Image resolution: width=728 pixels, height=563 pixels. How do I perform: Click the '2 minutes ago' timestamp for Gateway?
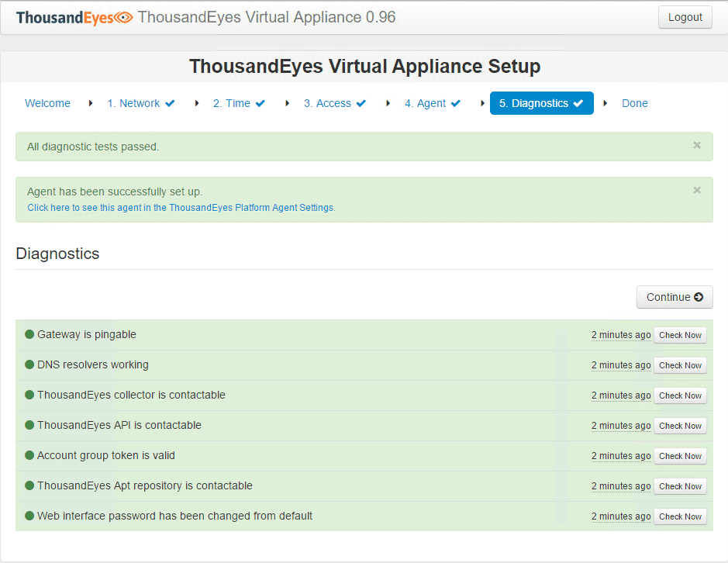click(621, 335)
